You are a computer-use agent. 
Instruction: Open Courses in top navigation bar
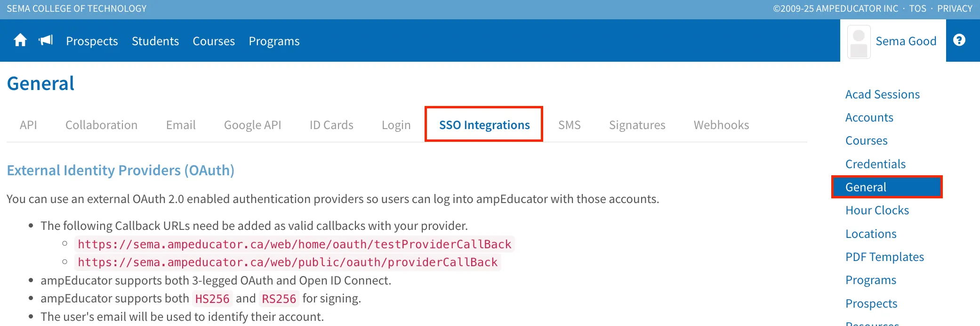214,41
